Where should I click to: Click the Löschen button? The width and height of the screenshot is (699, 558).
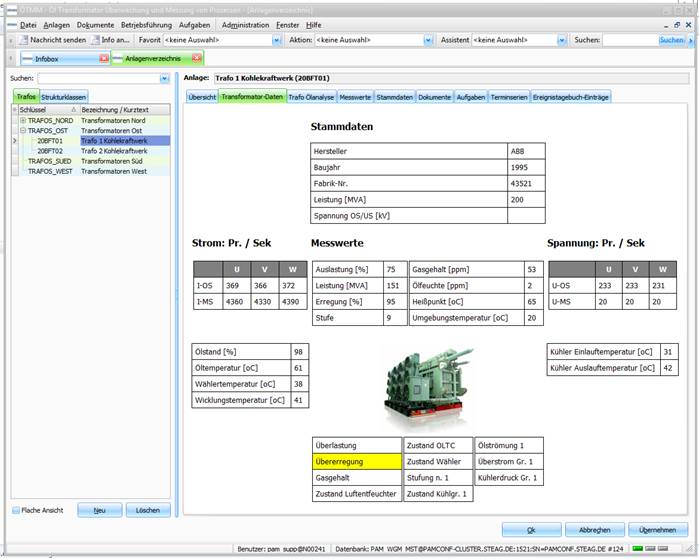click(x=148, y=510)
